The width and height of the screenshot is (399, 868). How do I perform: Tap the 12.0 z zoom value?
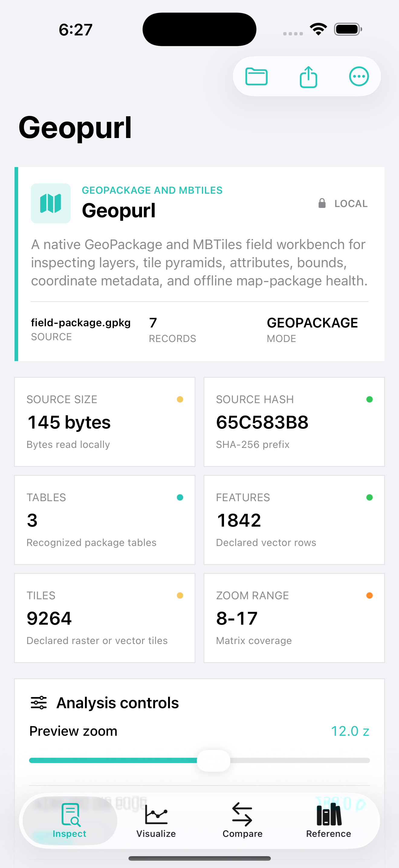point(350,731)
